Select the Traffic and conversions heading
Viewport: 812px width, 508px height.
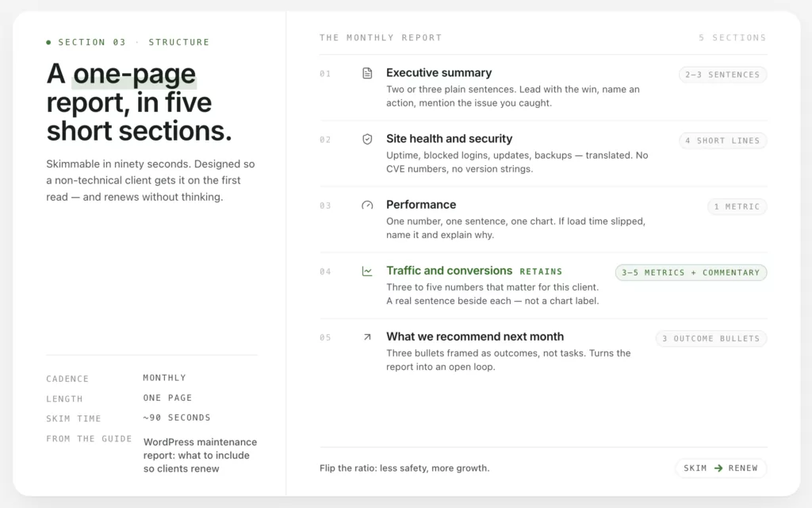(449, 271)
